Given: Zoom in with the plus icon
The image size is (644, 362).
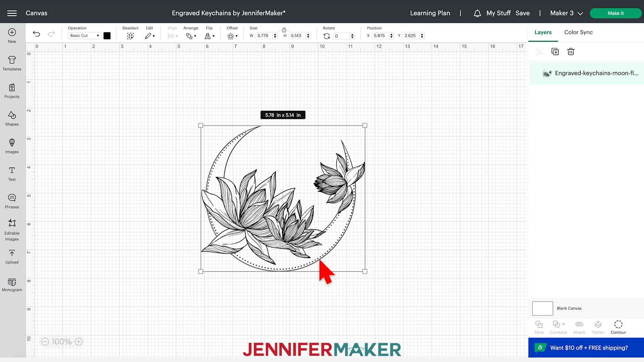Looking at the screenshot, I should [x=79, y=342].
